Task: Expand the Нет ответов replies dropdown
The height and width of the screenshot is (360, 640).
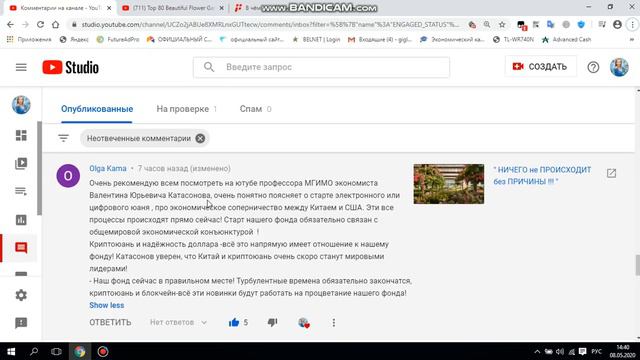Action: pyautogui.click(x=178, y=322)
